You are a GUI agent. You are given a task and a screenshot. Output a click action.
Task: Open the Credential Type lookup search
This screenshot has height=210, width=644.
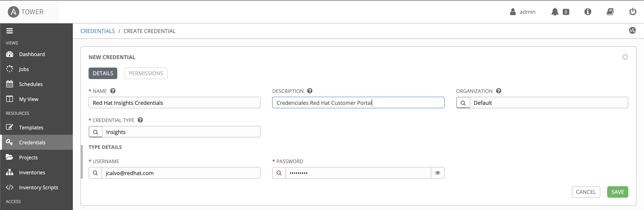95,132
